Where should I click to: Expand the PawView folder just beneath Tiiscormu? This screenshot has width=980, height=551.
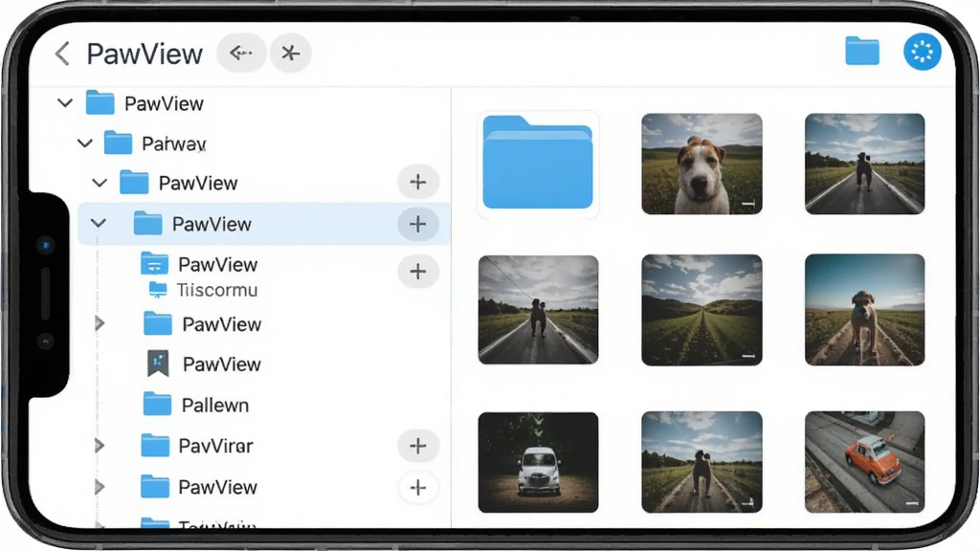[x=100, y=323]
